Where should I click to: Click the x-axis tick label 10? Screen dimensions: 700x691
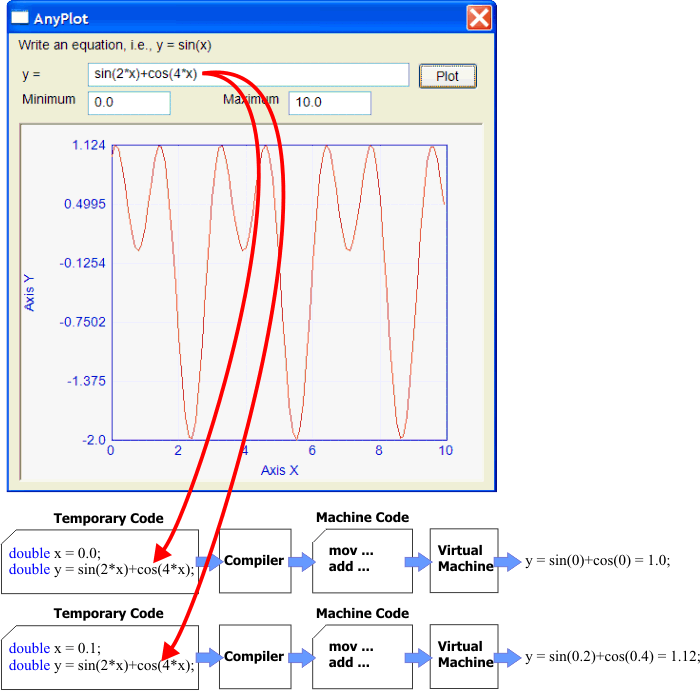pyautogui.click(x=446, y=450)
